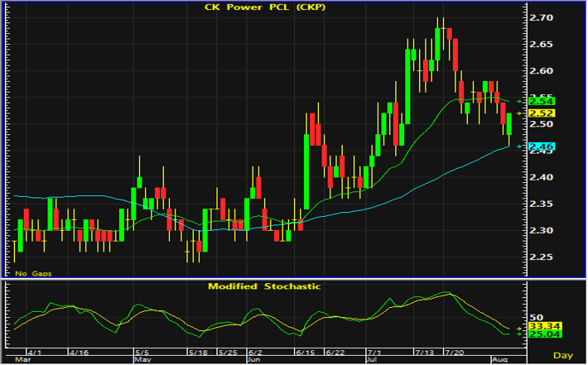This screenshot has width=588, height=365.
Task: Click the 2.25 price axis label
Action: (541, 257)
